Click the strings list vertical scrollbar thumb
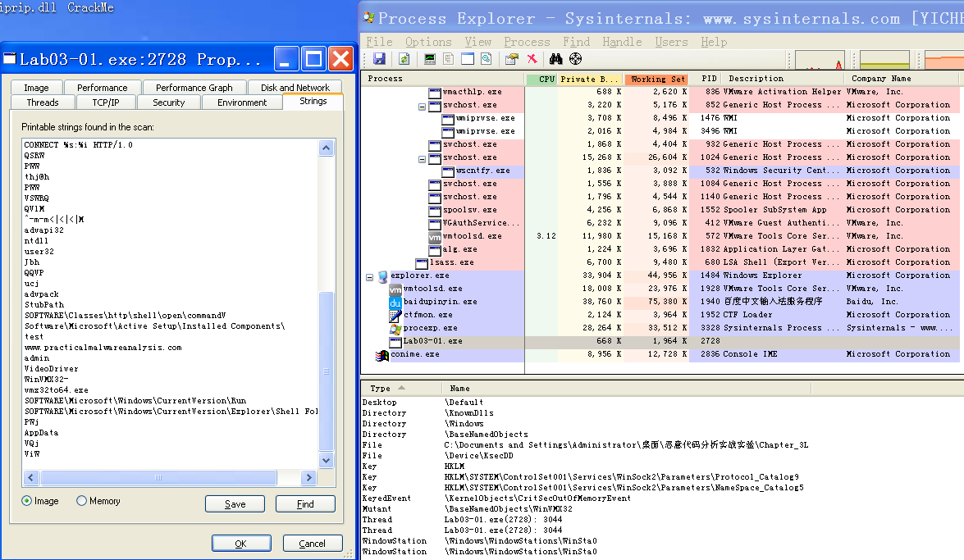 click(326, 371)
